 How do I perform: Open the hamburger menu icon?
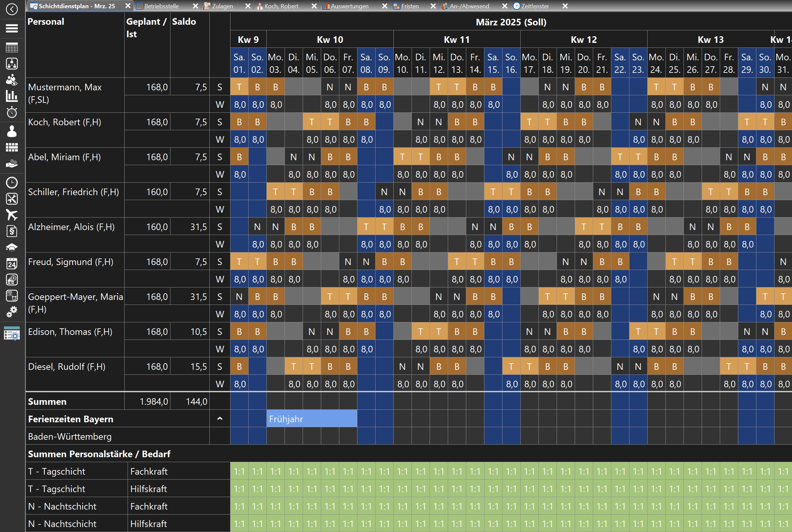pos(12,28)
